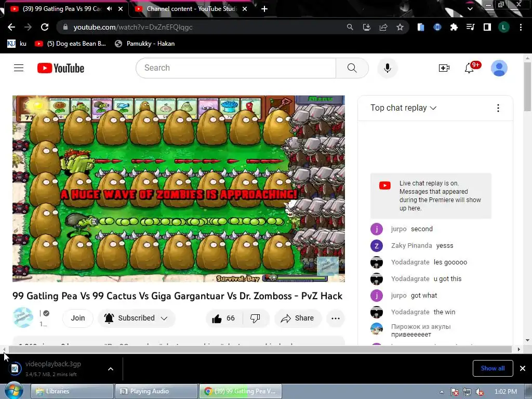Click the video player frame

pyautogui.click(x=179, y=189)
